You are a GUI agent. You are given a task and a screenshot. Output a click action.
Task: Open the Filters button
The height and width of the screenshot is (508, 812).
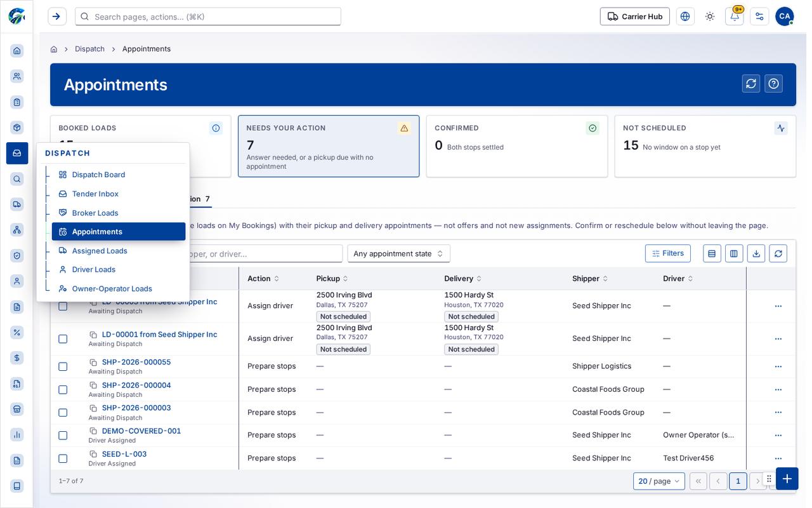[x=668, y=253]
